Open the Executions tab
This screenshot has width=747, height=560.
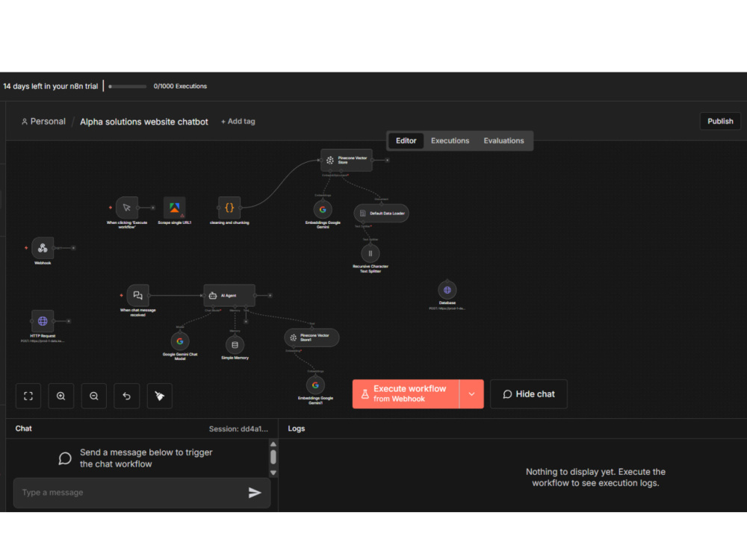450,140
